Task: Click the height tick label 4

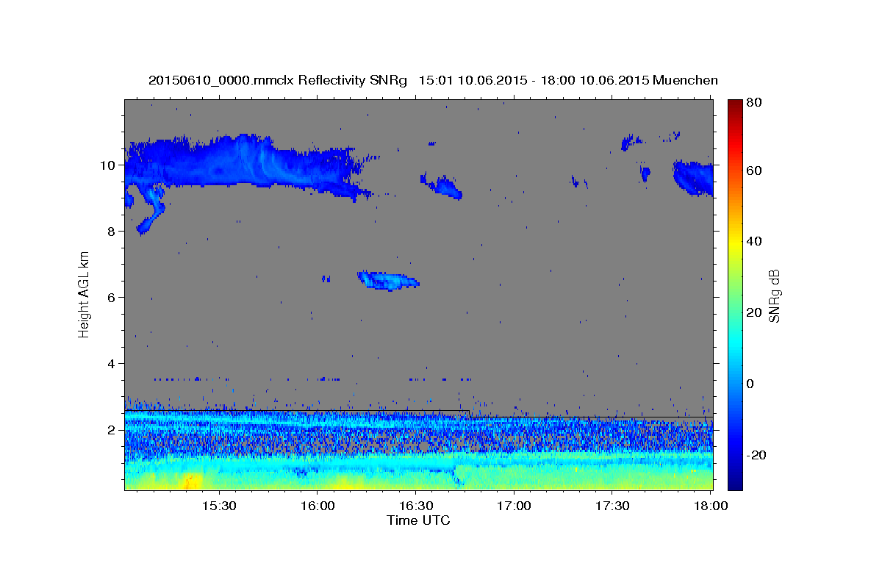Action: click(x=110, y=364)
